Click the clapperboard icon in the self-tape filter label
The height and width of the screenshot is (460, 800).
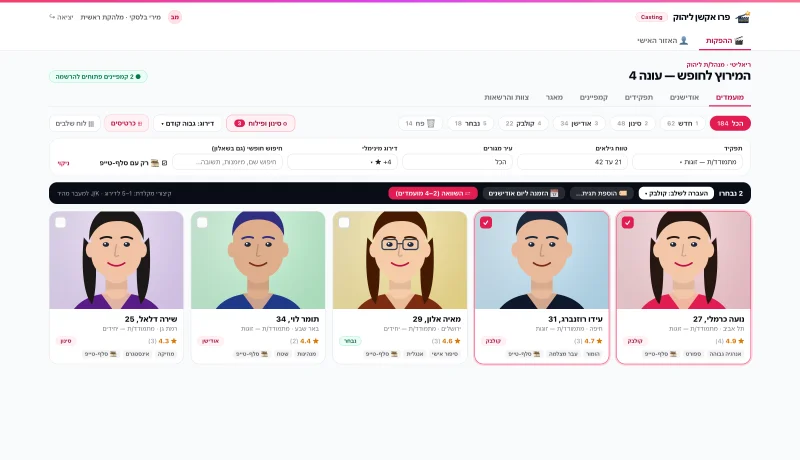click(155, 163)
